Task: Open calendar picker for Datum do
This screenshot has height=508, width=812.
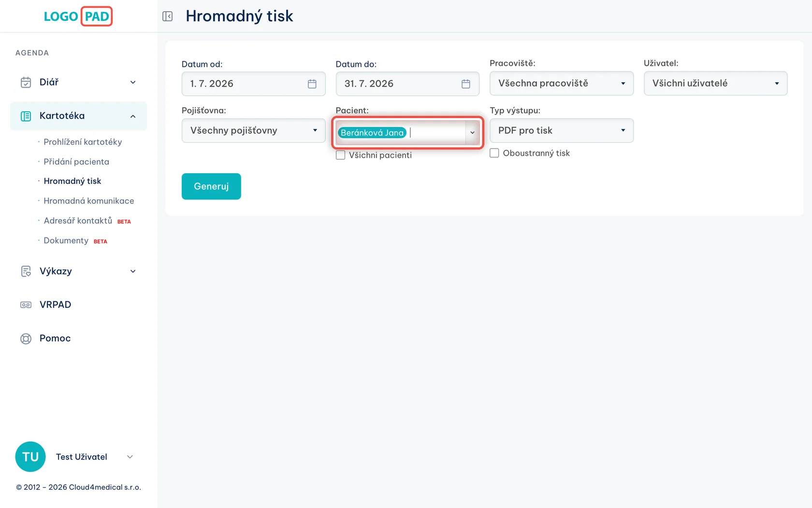Action: click(x=466, y=84)
